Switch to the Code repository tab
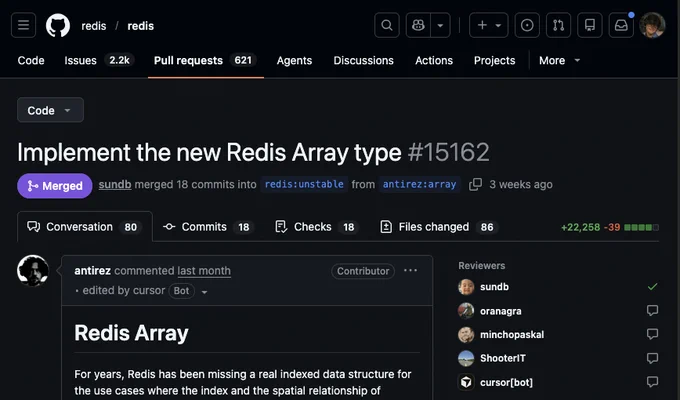Screen dimensions: 680x400 tap(31, 60)
